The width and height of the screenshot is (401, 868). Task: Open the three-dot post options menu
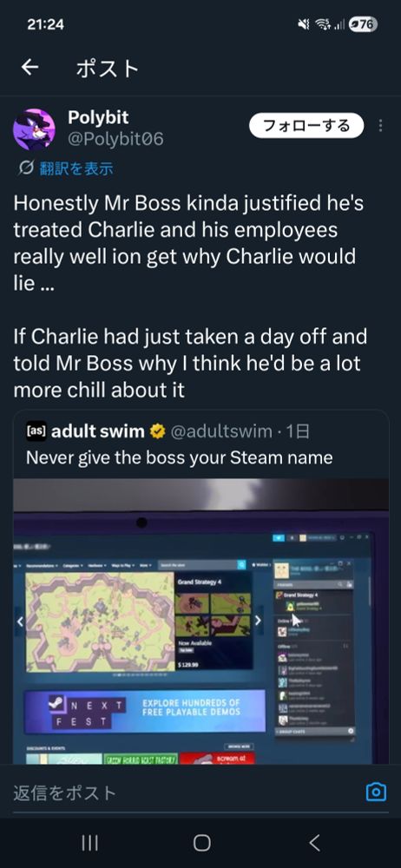pyautogui.click(x=380, y=126)
